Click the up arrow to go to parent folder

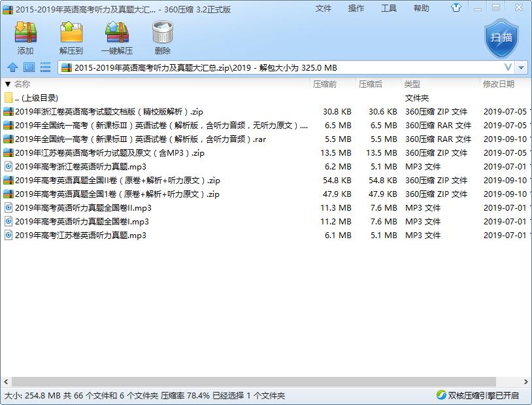(14, 67)
